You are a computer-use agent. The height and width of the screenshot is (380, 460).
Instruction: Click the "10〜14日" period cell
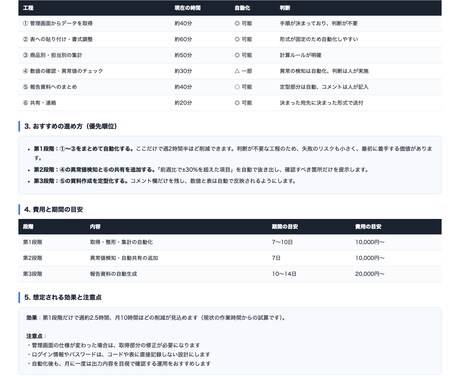coord(284,274)
